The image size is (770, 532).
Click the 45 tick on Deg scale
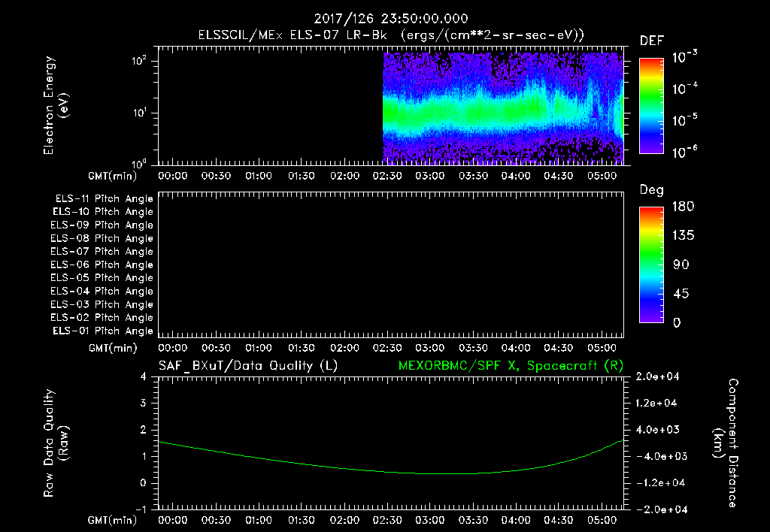pyautogui.click(x=681, y=294)
